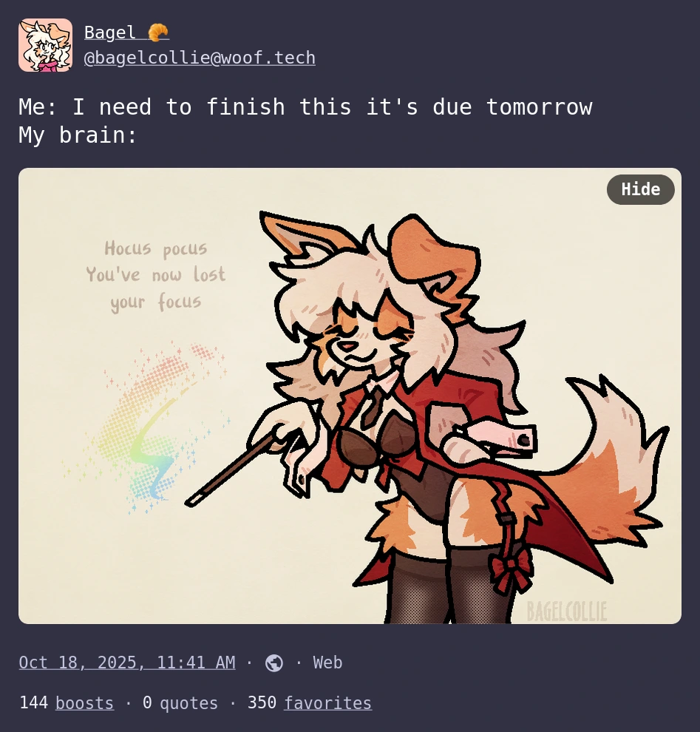Click the 0 quotes counter
The width and height of the screenshot is (700, 732).
[x=180, y=703]
